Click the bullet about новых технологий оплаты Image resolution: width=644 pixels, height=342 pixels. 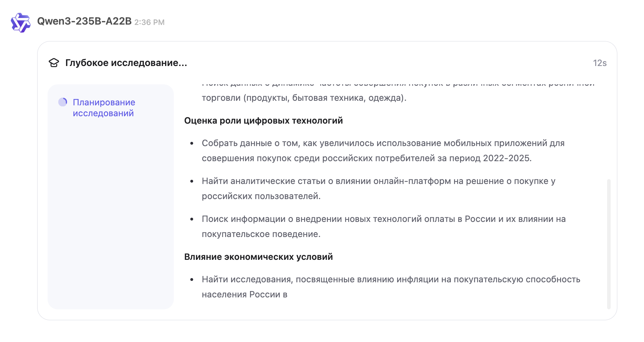[383, 219]
